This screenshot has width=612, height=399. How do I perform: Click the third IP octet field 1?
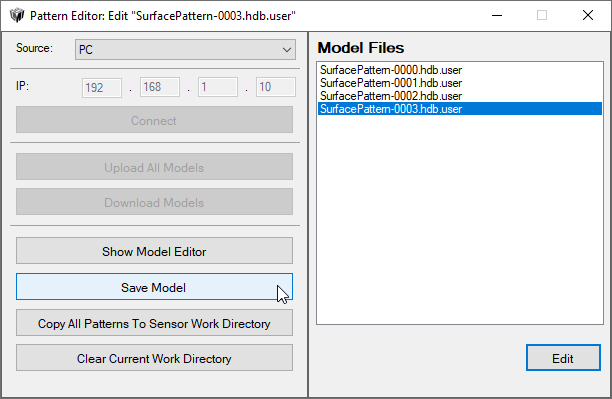(218, 87)
